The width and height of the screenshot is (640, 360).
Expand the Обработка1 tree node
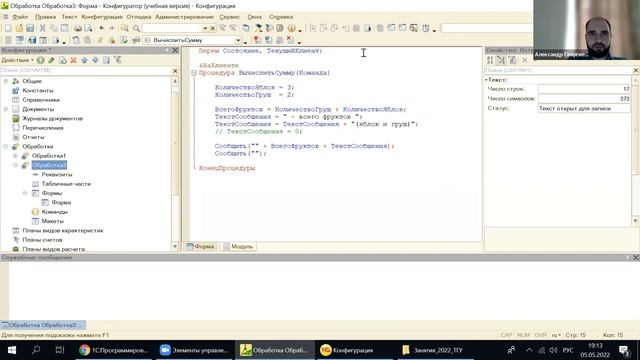(x=15, y=156)
